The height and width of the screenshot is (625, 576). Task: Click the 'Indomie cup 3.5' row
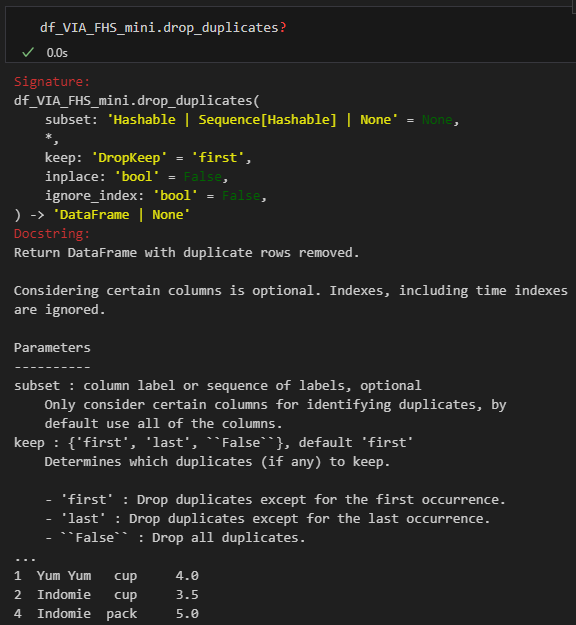tap(106, 595)
